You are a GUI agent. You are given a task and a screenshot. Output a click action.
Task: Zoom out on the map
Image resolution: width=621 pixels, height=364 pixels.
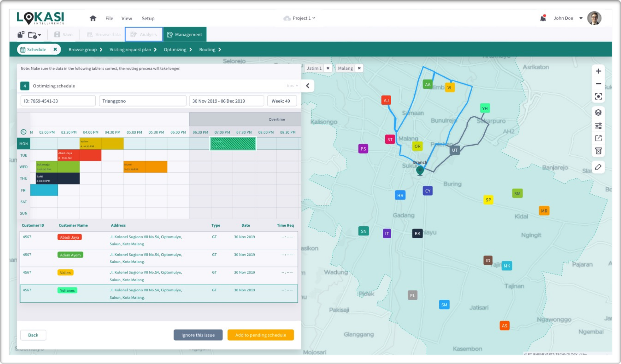(x=598, y=84)
